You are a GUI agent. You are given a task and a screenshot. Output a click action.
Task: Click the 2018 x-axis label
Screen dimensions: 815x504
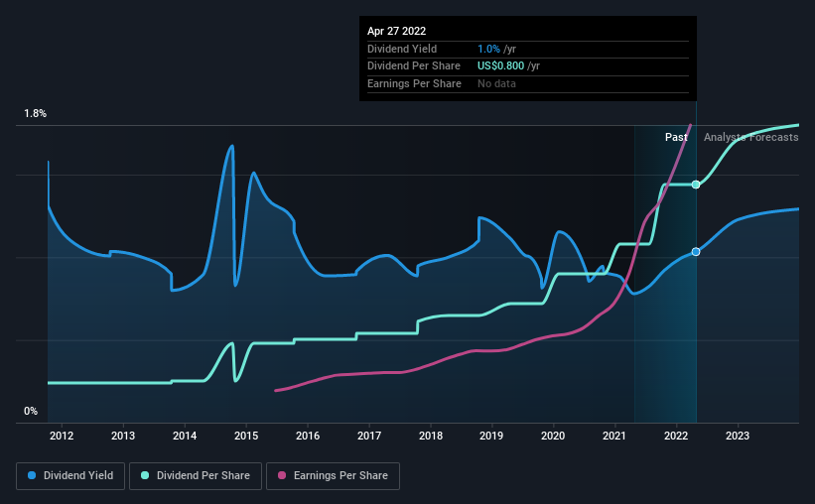point(431,436)
